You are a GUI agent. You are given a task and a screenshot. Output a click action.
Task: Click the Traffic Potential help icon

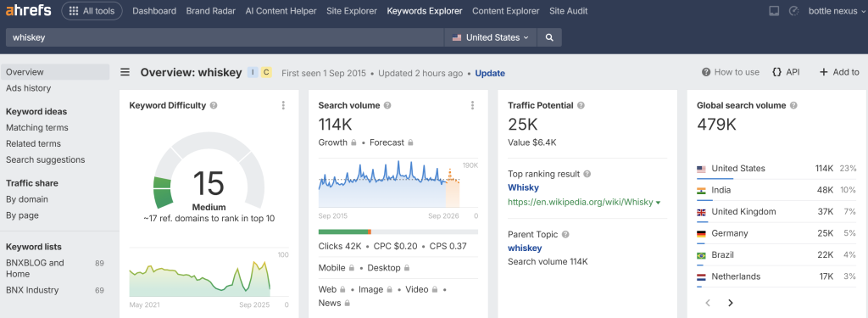pos(581,105)
